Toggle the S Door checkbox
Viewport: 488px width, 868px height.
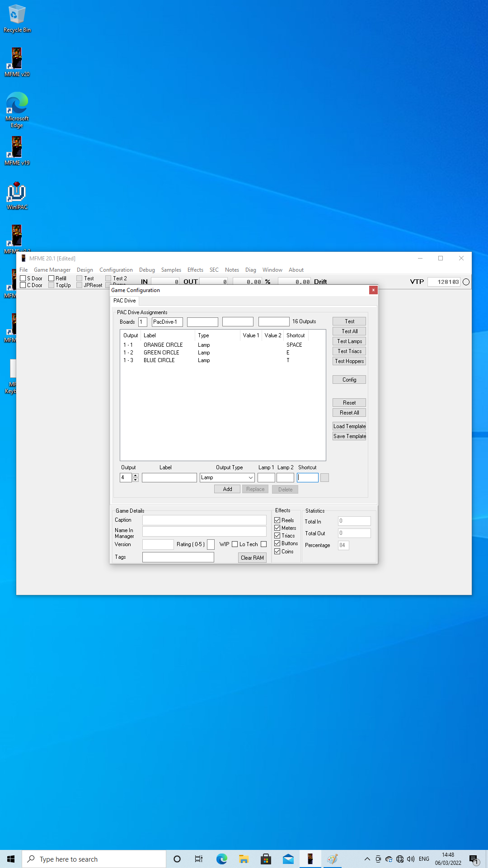(x=23, y=278)
